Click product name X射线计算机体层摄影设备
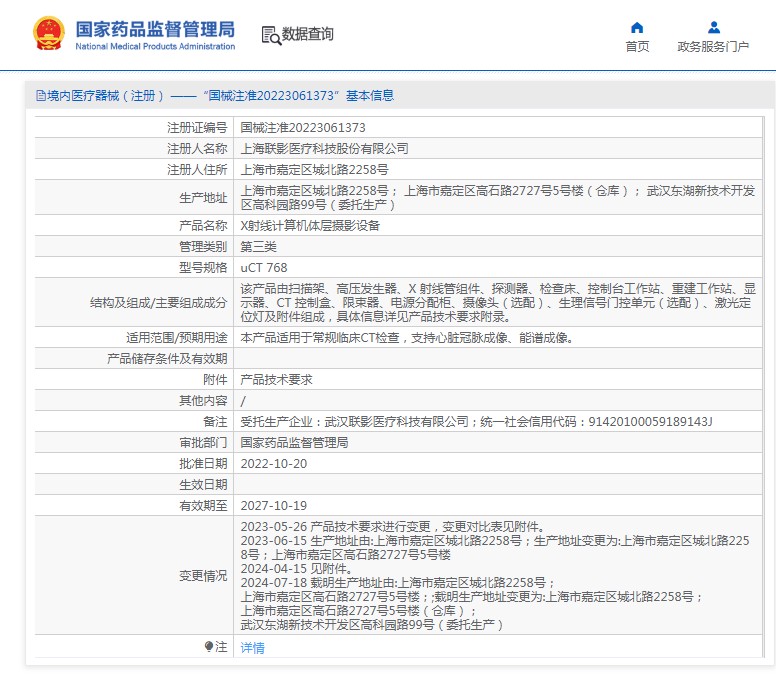 (311, 226)
